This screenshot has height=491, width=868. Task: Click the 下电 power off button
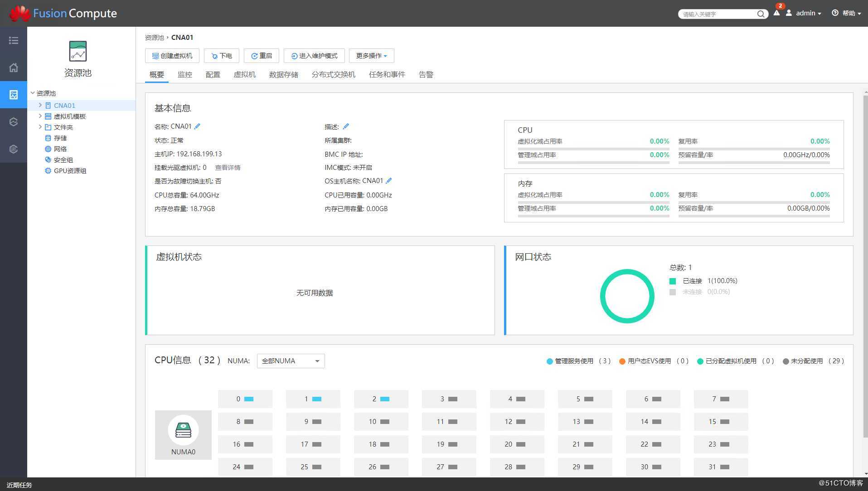click(221, 56)
